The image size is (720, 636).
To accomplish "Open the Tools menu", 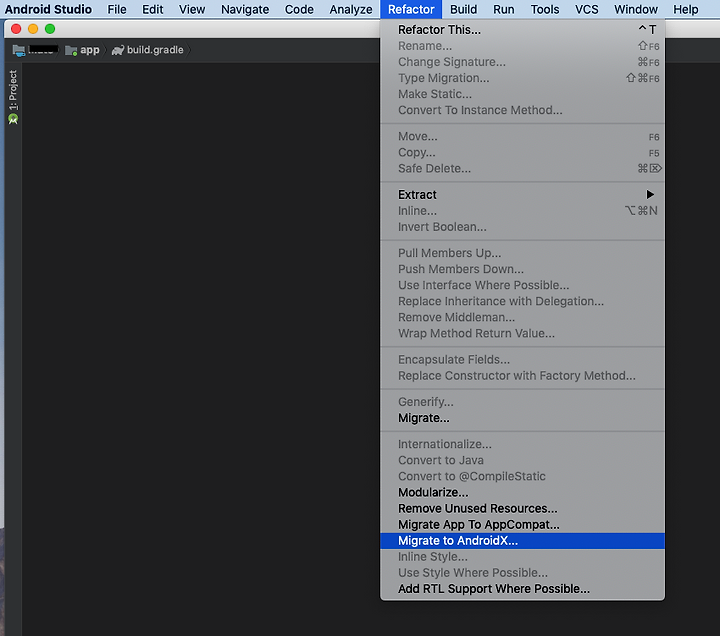I will (x=545, y=9).
